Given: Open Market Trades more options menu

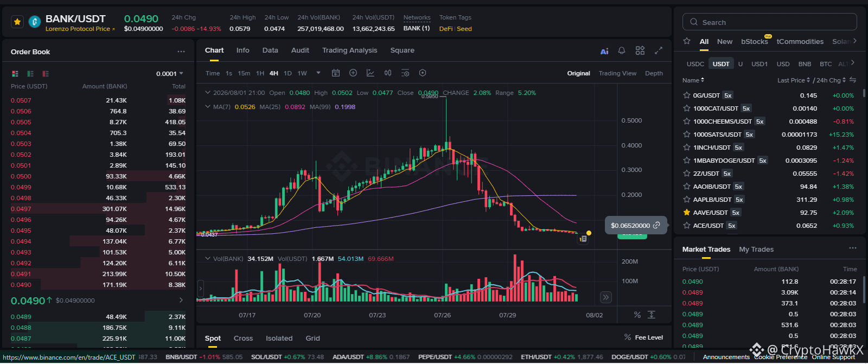Looking at the screenshot, I should (853, 248).
